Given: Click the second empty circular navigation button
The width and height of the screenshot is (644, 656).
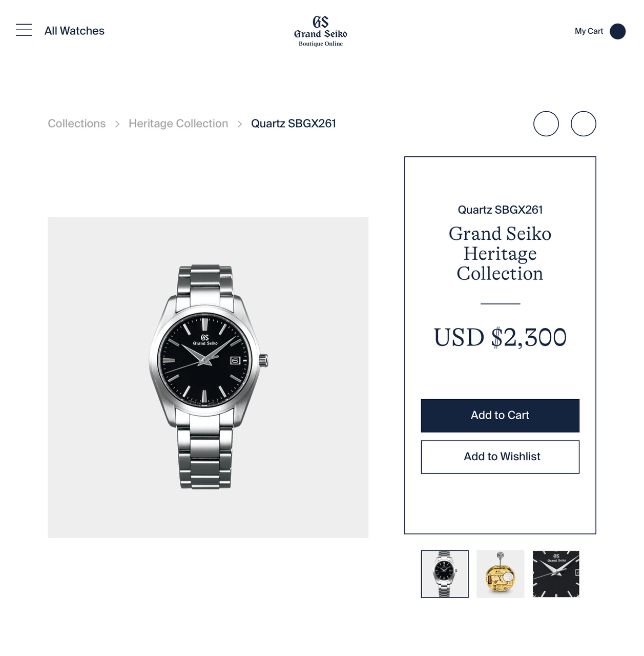Looking at the screenshot, I should click(584, 124).
